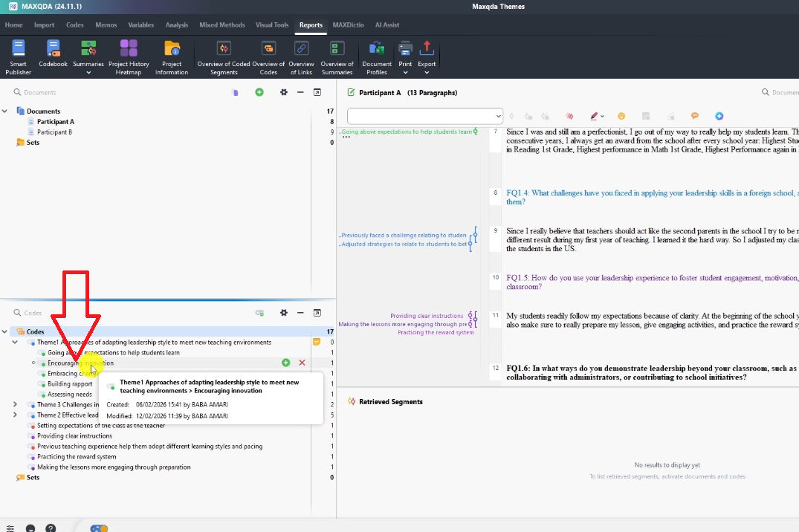Expand the Theme 3 Challenges code
799x532 pixels.
tap(15, 405)
